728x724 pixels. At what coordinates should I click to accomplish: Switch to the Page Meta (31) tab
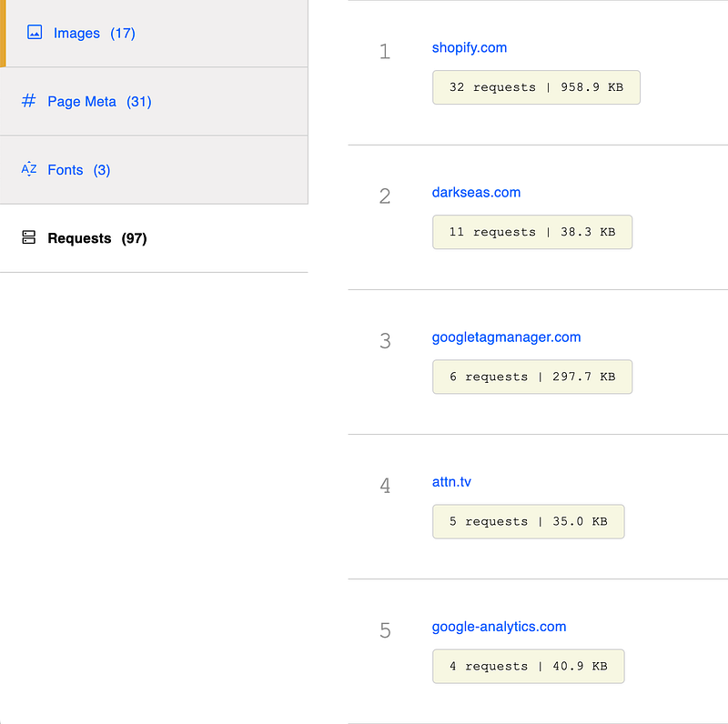click(99, 102)
